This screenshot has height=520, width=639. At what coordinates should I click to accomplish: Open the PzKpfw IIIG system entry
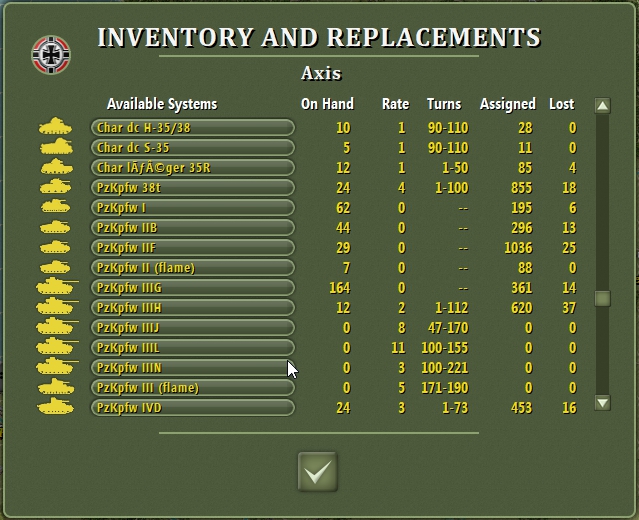(192, 287)
